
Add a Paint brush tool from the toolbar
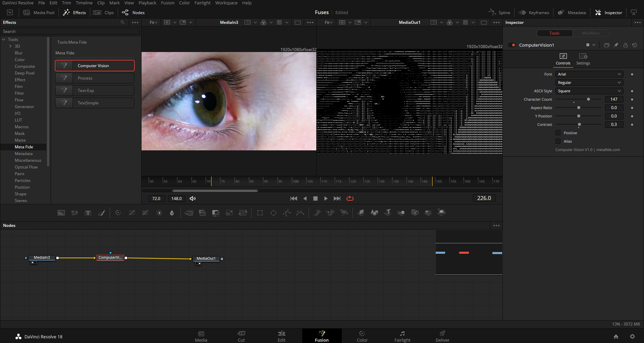point(101,213)
